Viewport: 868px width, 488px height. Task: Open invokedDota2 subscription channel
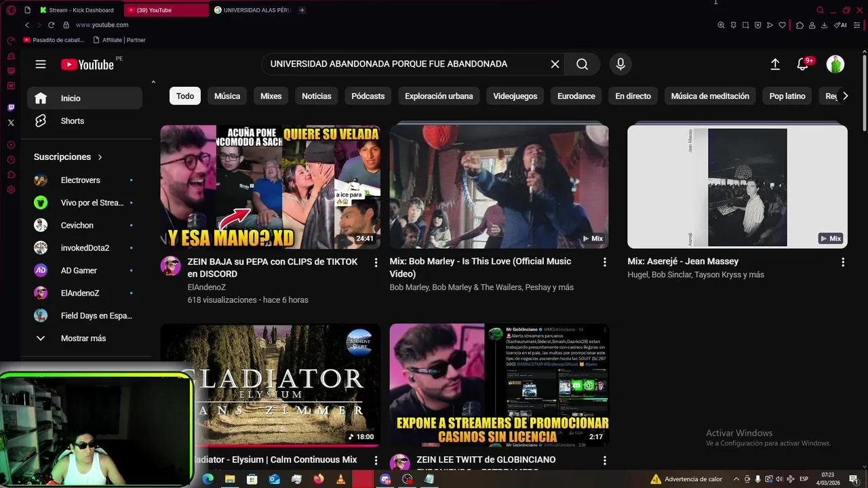pyautogui.click(x=85, y=248)
